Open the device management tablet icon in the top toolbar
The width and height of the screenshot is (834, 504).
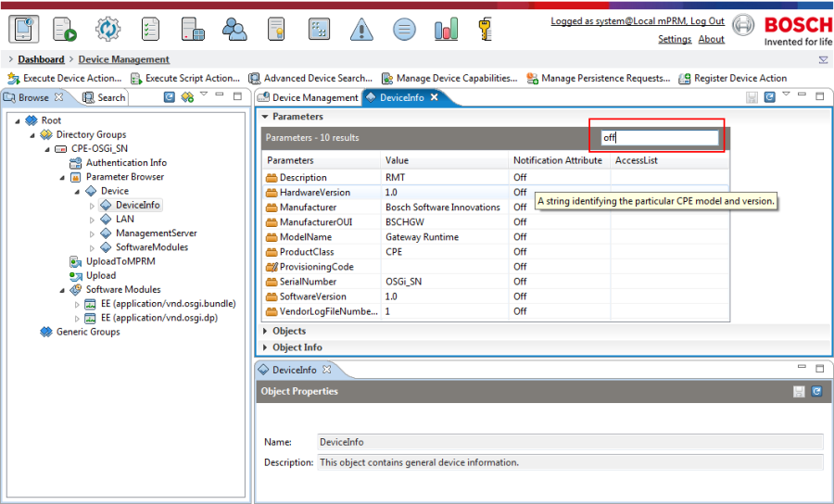point(23,30)
